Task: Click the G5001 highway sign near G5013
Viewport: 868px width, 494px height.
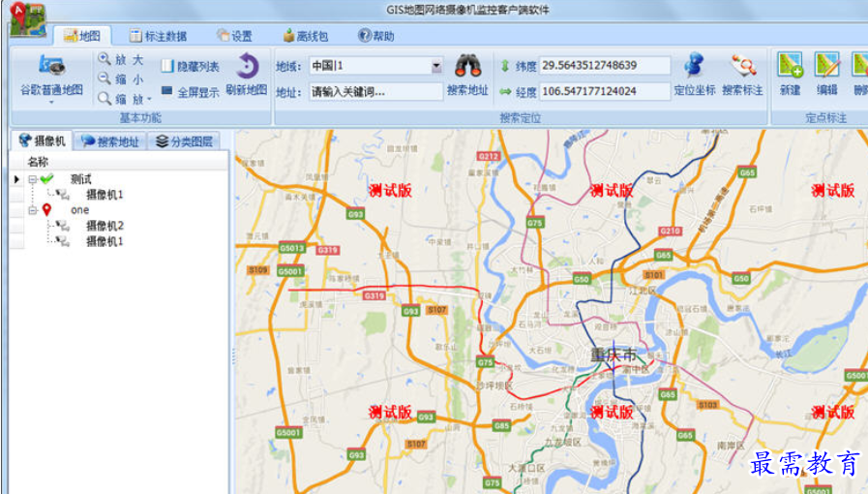Action: click(x=290, y=271)
